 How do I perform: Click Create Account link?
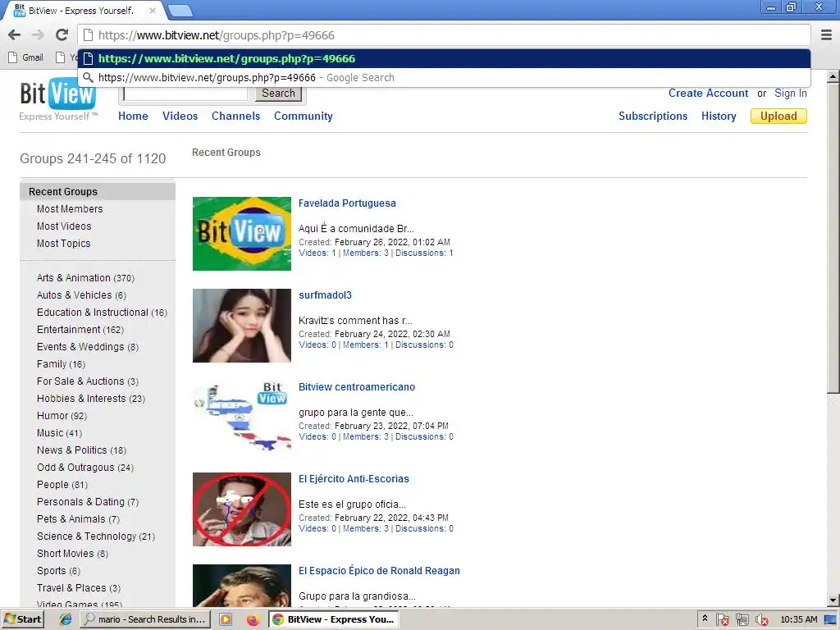pos(708,94)
